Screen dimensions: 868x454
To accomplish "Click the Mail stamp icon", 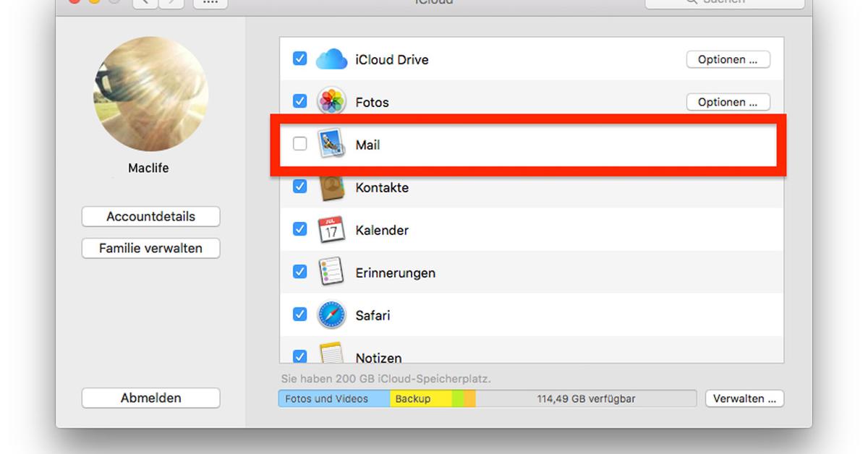I will click(x=332, y=145).
